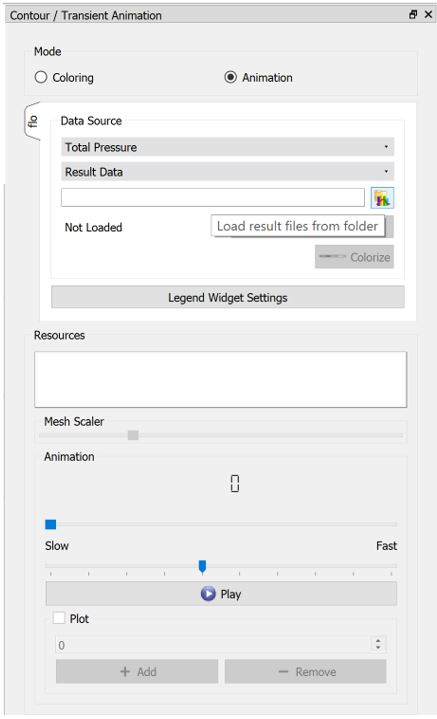Click the plus icon on Add button
This screenshot has height=719, width=437.
pyautogui.click(x=125, y=671)
